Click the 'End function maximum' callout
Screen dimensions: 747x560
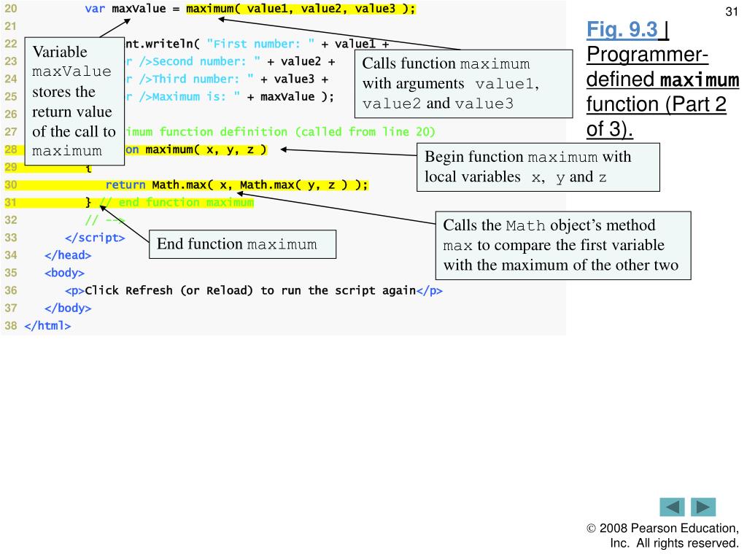242,244
